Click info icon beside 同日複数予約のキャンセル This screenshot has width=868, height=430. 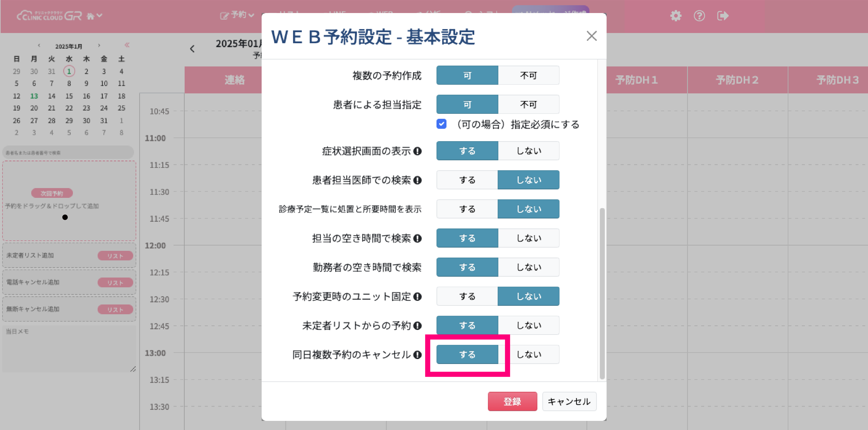417,354
